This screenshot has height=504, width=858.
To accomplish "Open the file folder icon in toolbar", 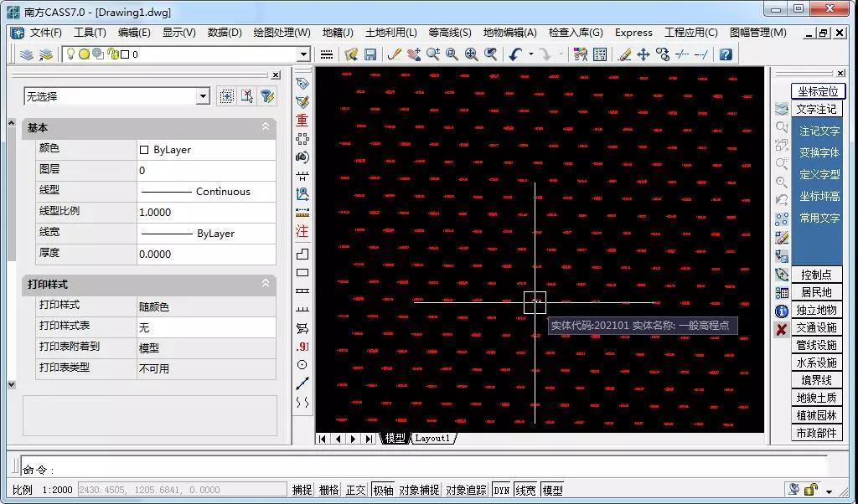I will (351, 54).
